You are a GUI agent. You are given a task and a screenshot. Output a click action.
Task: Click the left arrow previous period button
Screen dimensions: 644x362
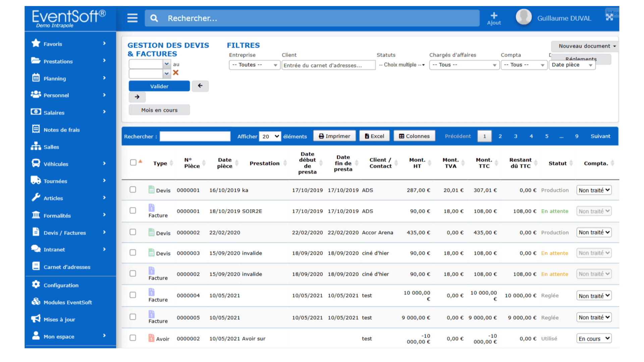pyautogui.click(x=200, y=86)
